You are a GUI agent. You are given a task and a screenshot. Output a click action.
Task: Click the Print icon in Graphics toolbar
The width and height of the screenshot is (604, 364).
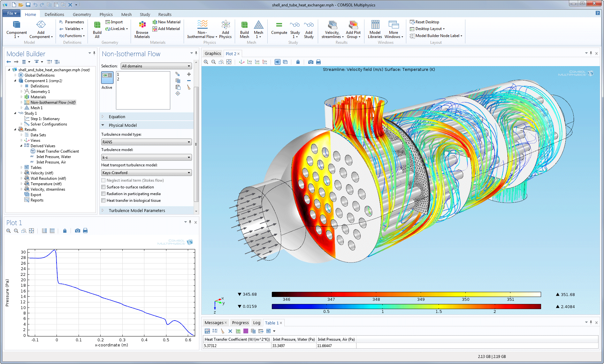tap(318, 62)
